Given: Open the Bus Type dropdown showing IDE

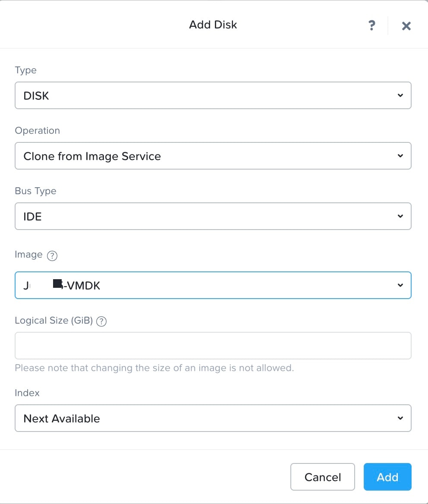Looking at the screenshot, I should click(213, 216).
